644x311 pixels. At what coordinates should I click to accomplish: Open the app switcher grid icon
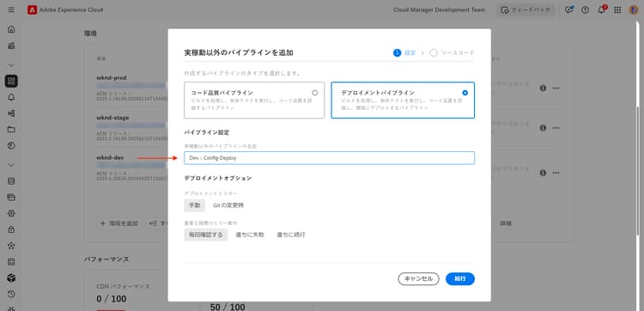click(x=617, y=9)
